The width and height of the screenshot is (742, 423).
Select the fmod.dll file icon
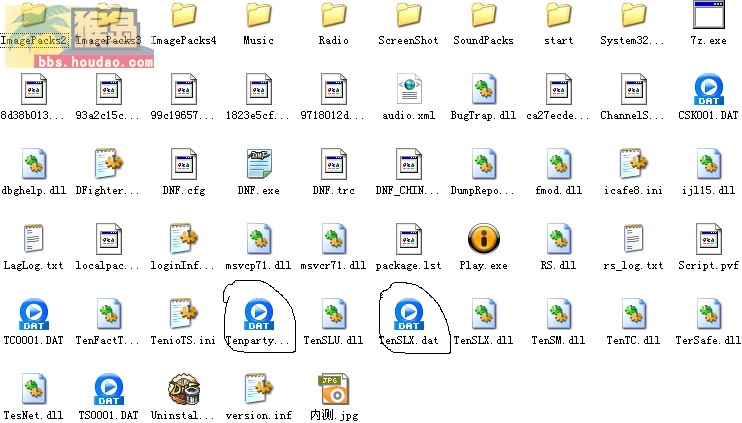[x=558, y=164]
